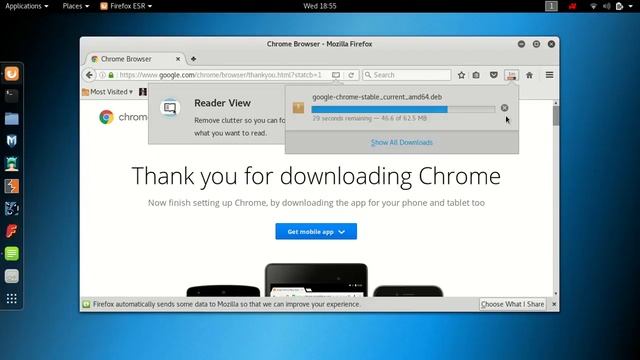Click the "Thank you for downloading Chrome" heading
Viewport: 640px width, 360px height.
(x=316, y=176)
